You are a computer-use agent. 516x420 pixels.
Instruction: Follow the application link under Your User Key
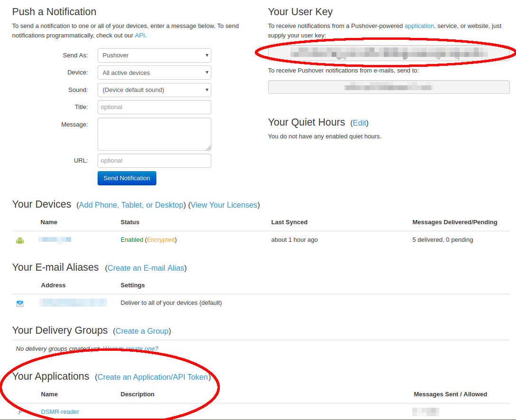(419, 26)
